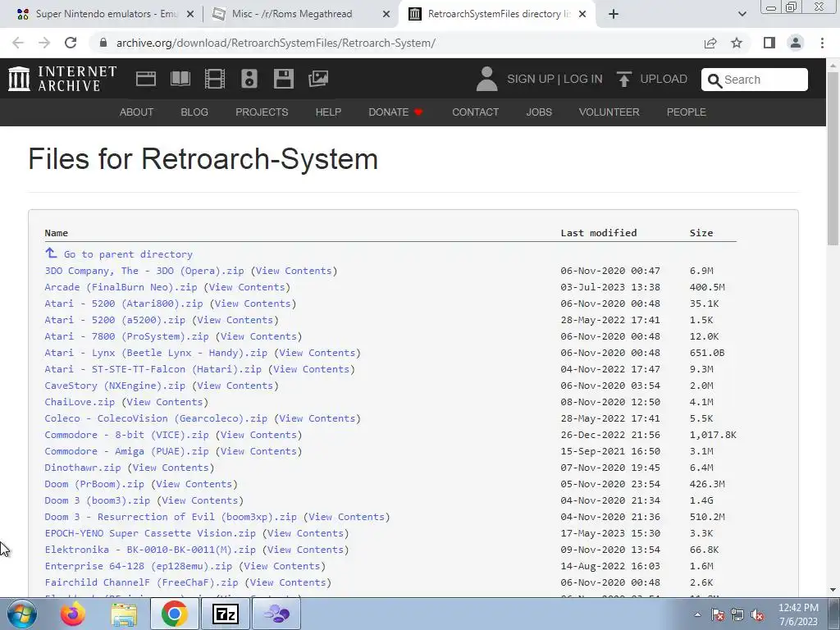The height and width of the screenshot is (630, 840).
Task: Open the Texts book icon
Action: point(180,79)
